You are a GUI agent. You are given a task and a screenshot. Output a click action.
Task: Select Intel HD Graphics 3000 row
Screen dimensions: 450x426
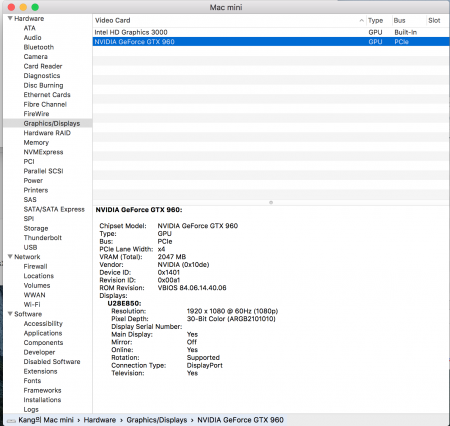click(271, 32)
